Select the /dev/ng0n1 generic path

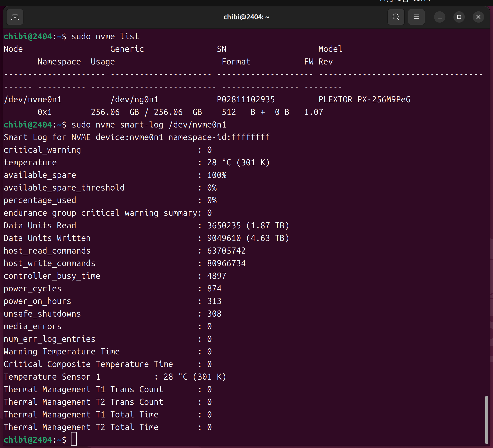(134, 100)
